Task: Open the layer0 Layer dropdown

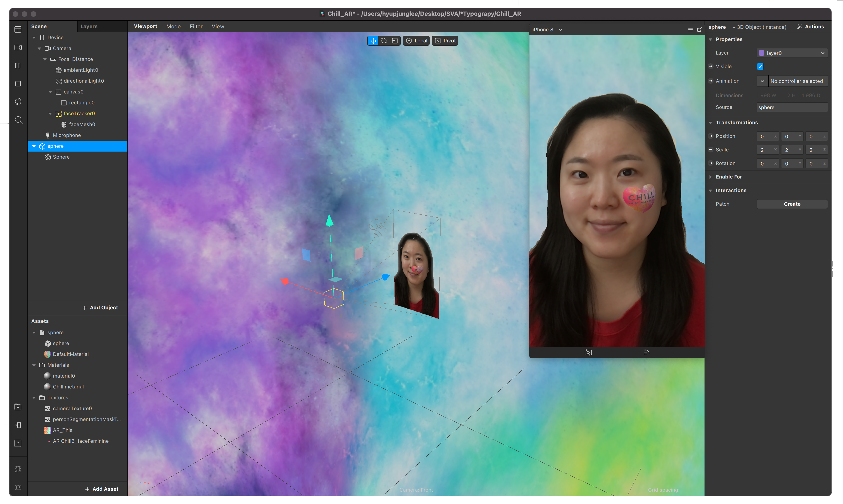Action: point(792,53)
